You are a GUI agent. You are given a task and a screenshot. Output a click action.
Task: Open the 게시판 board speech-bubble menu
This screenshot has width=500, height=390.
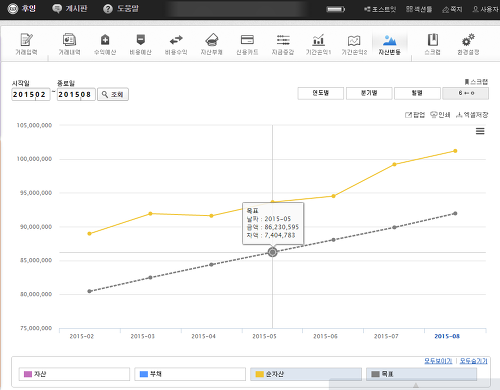pos(70,9)
